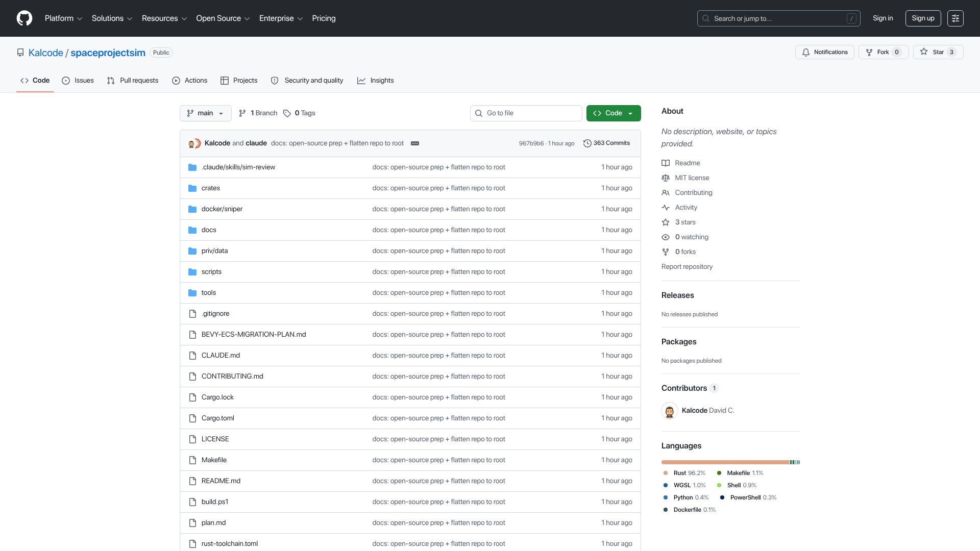
Task: Open the docker/sniper folder
Action: 222,209
